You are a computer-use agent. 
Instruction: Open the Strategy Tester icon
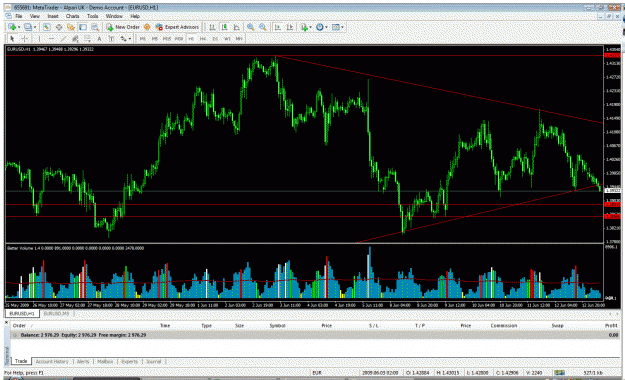[x=95, y=27]
